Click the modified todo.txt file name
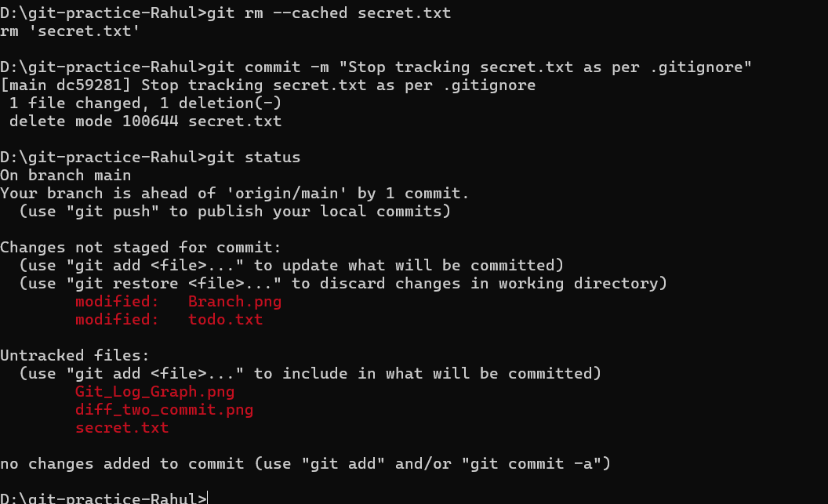Viewport: 828px width, 504px height. (225, 320)
